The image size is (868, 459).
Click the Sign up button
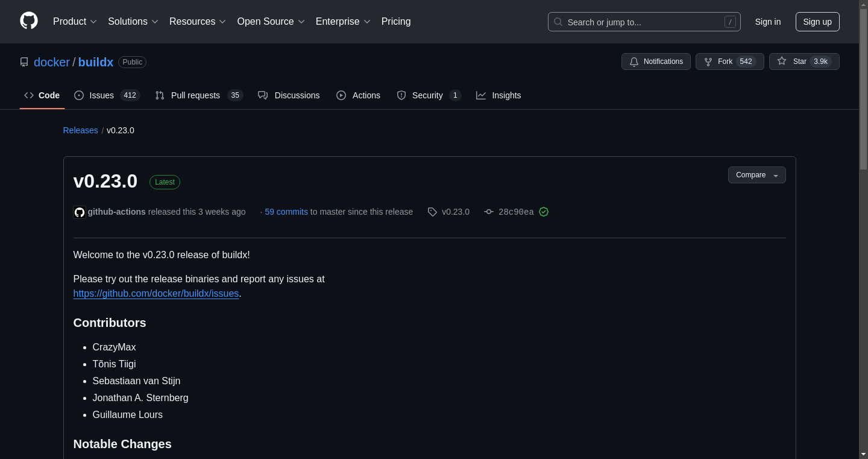coord(817,22)
